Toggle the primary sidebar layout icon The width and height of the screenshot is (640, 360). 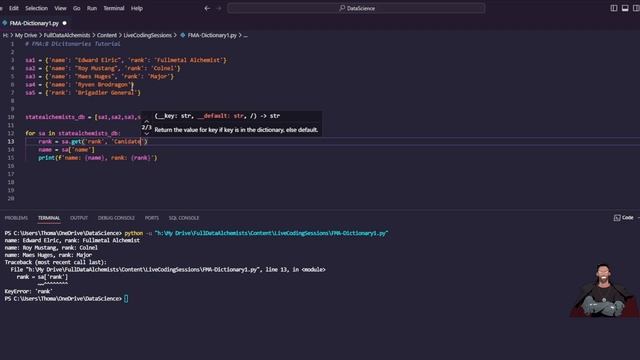click(x=613, y=8)
